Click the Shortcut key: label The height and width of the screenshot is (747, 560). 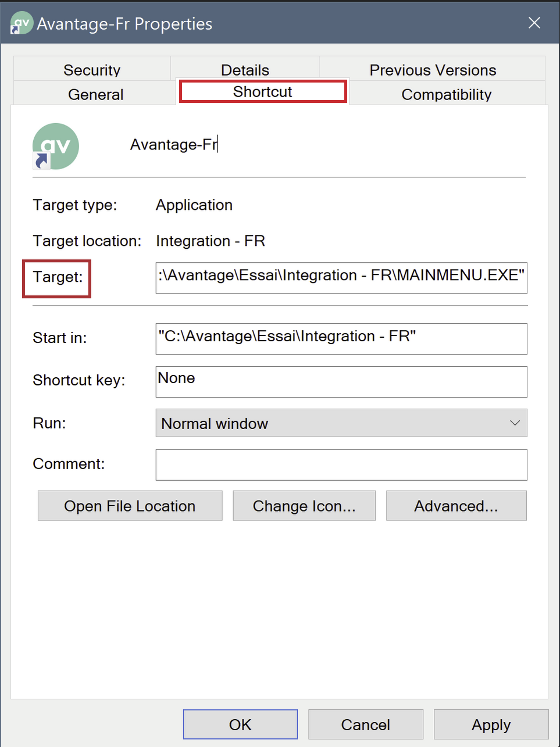coord(79,380)
